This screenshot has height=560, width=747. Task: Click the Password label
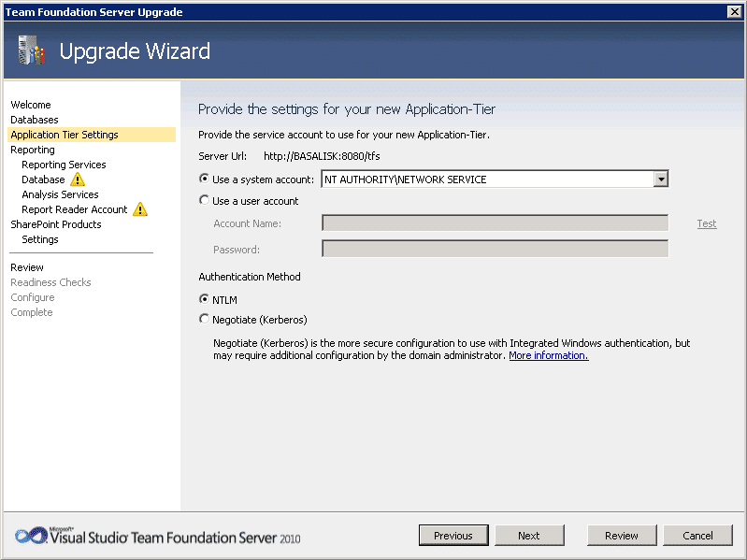237,250
